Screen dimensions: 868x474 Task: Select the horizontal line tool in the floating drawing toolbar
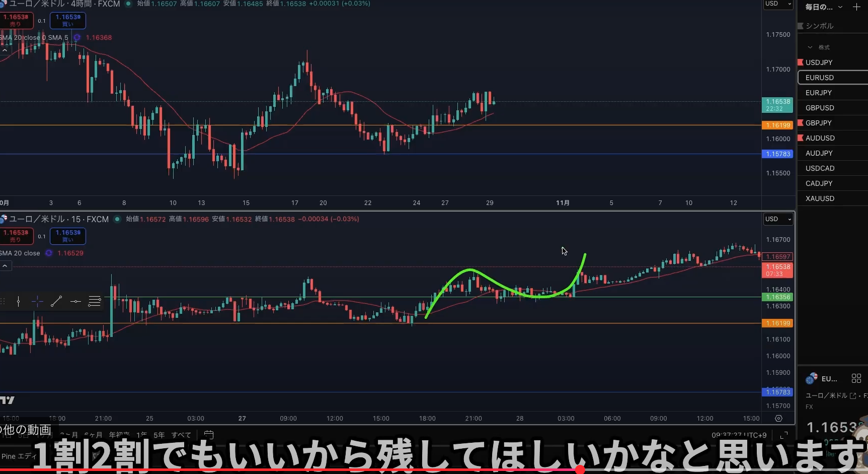[75, 302]
